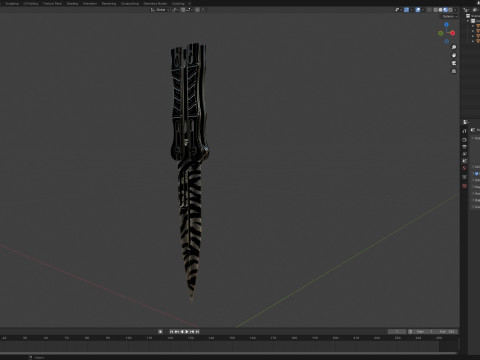The height and width of the screenshot is (360, 480).
Task: Open the Render properties tab
Action: (465, 140)
